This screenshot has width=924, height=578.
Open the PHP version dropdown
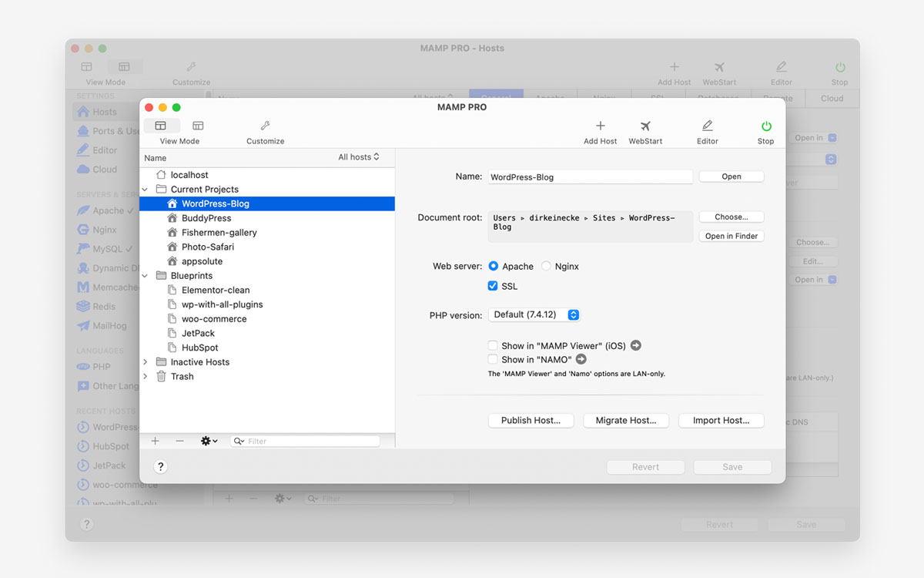[x=534, y=314]
